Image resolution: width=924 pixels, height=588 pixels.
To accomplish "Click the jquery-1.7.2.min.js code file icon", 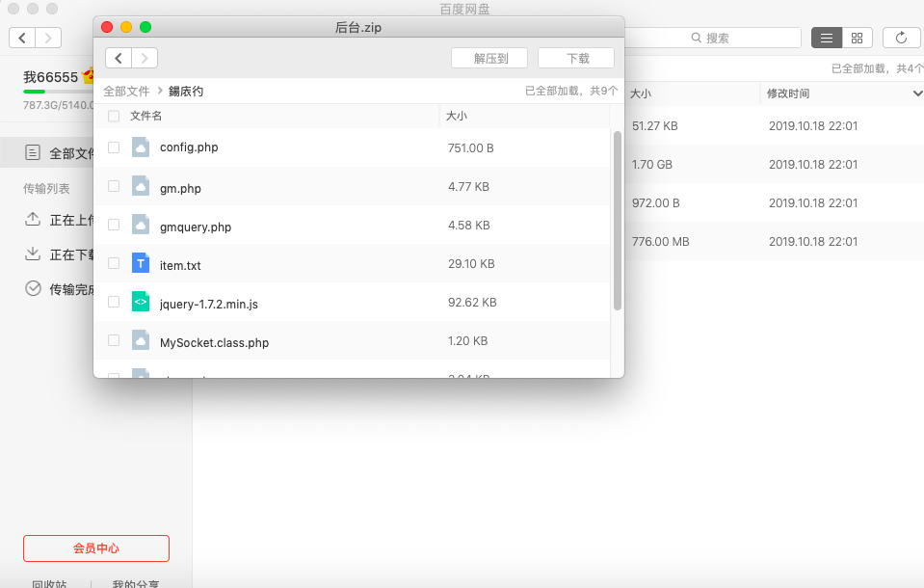I will [x=141, y=302].
